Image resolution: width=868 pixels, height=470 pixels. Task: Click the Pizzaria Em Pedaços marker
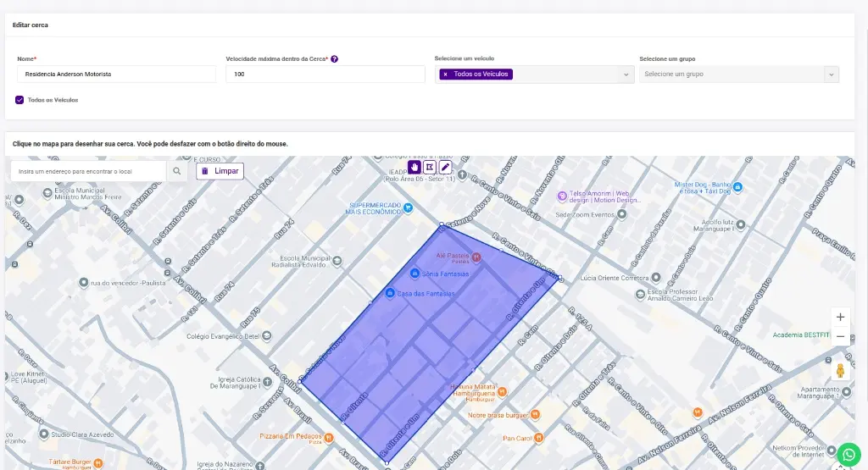pyautogui.click(x=329, y=438)
